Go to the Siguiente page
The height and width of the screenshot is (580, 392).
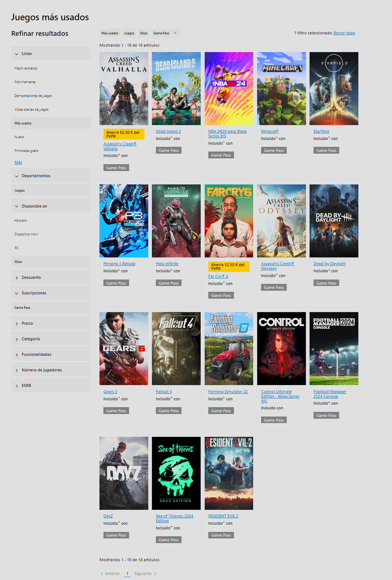145,573
